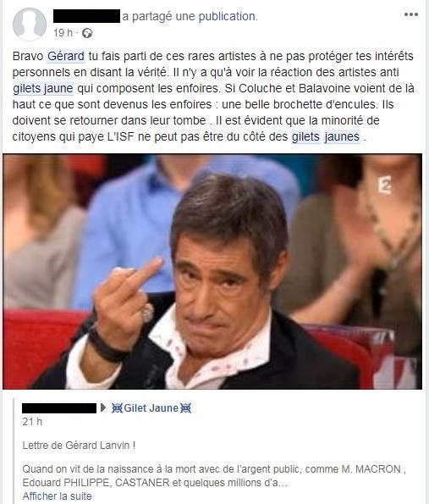
Task: Click the '21 h' shared post timestamp
Action: tap(32, 422)
